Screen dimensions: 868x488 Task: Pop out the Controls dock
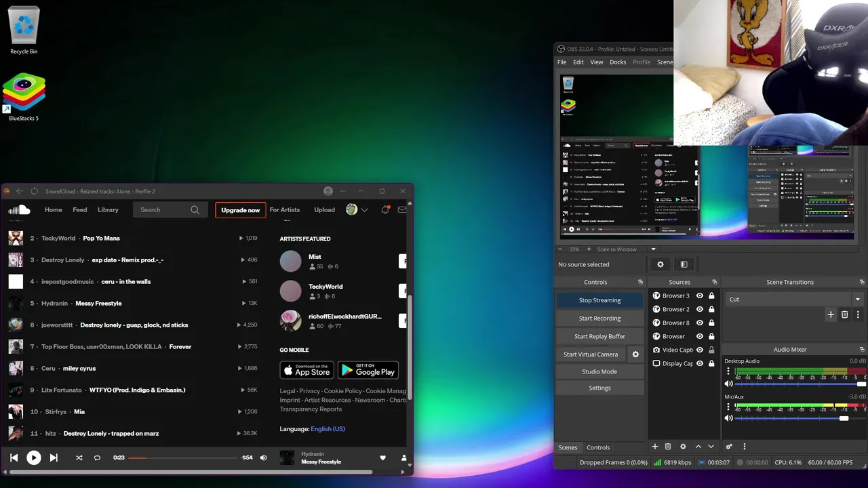click(x=640, y=282)
